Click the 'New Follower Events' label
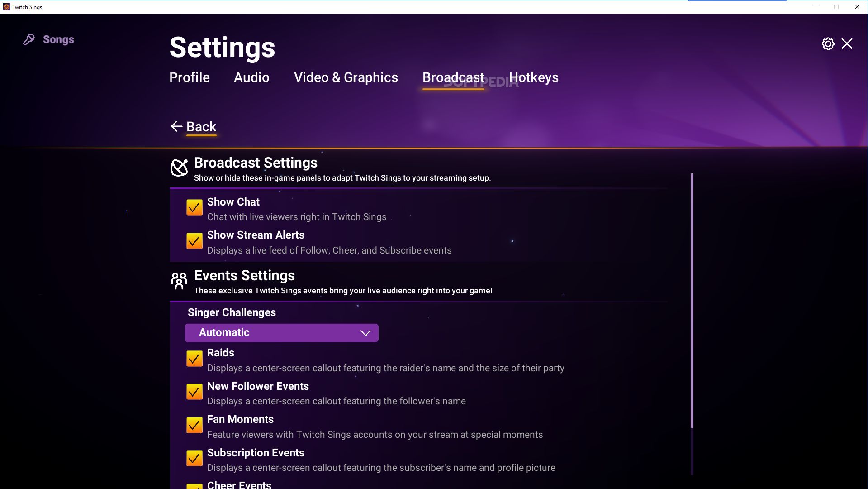The width and height of the screenshot is (868, 489). [258, 386]
